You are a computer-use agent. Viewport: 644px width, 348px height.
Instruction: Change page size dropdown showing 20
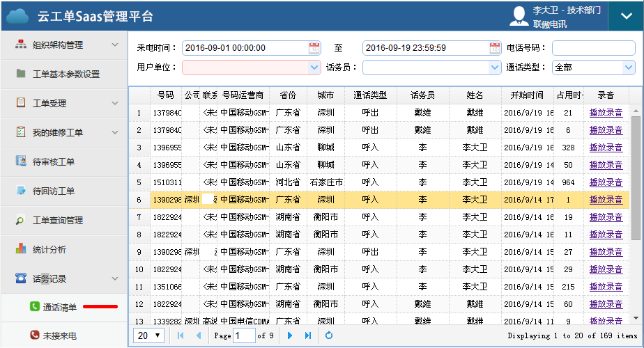tap(148, 335)
